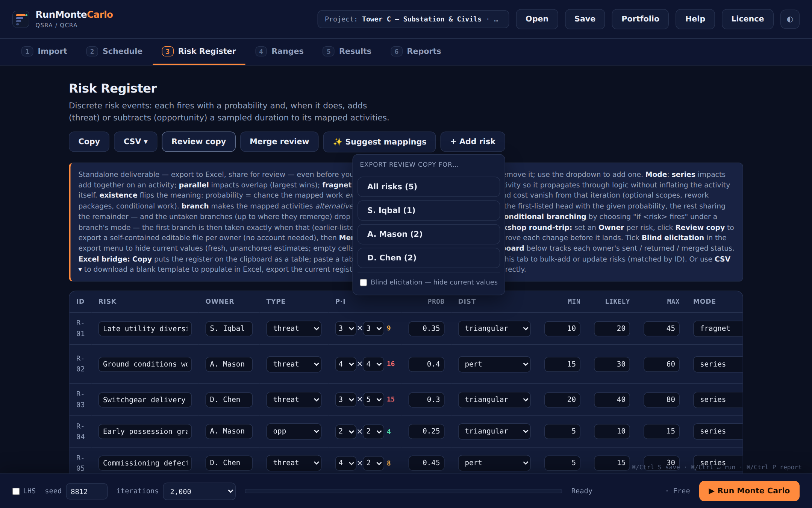Viewport: 812px width, 508px height.
Task: Open the Import tab
Action: (44, 52)
